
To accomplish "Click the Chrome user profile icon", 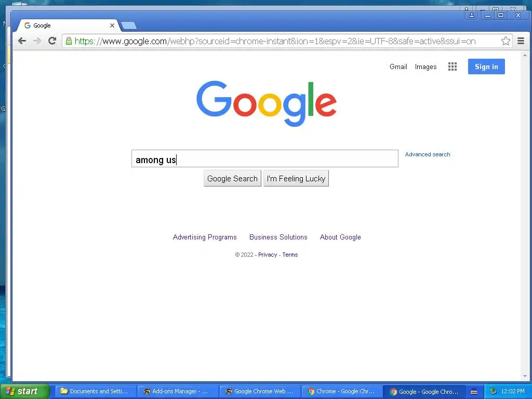I will pyautogui.click(x=471, y=15).
